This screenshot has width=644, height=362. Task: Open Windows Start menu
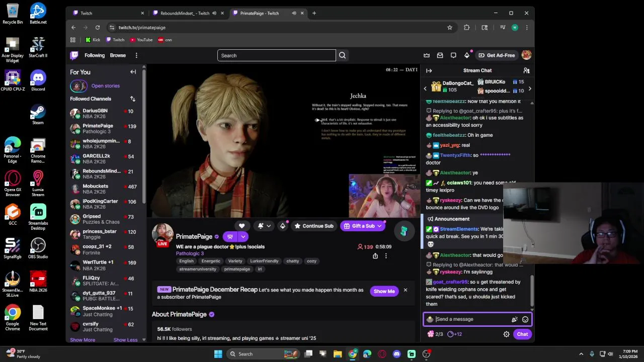click(218, 354)
